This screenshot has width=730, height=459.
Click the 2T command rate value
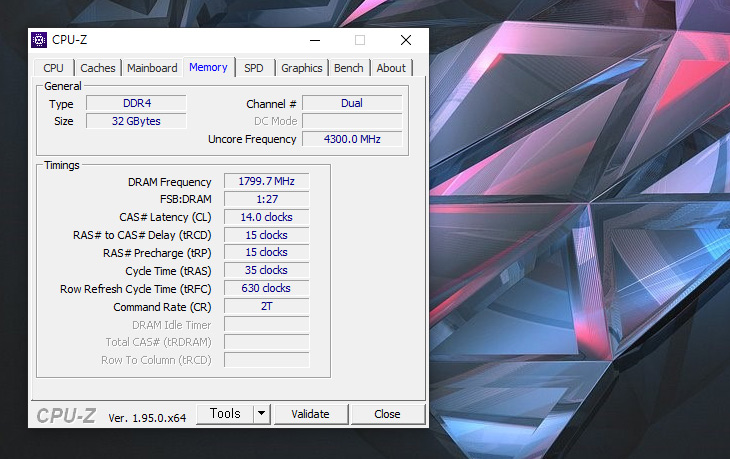(266, 306)
